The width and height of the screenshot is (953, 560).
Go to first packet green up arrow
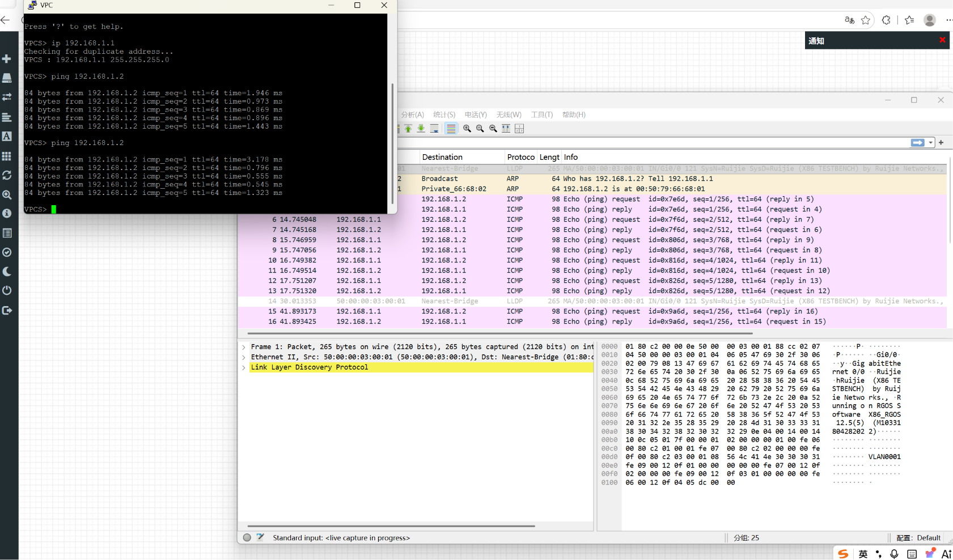coord(408,129)
